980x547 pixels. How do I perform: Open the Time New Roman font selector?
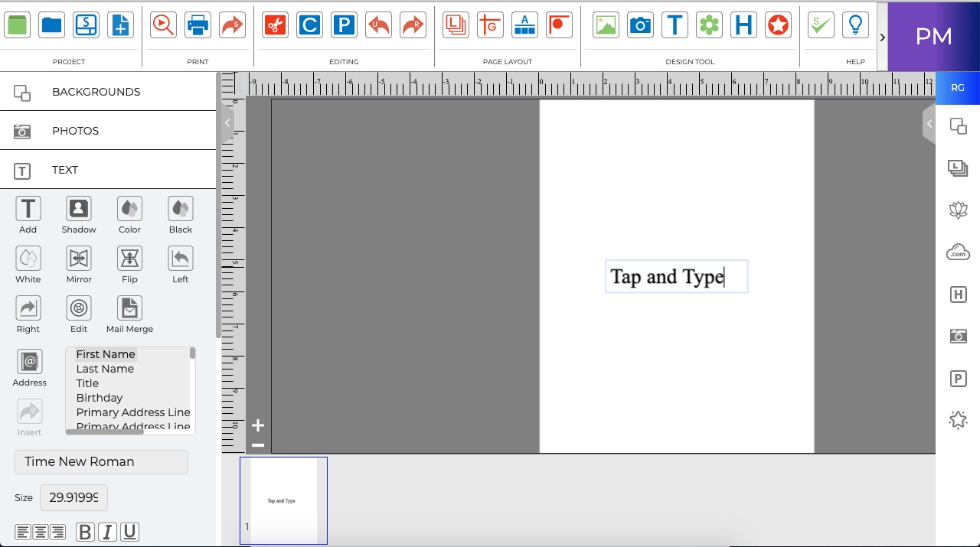pos(101,462)
